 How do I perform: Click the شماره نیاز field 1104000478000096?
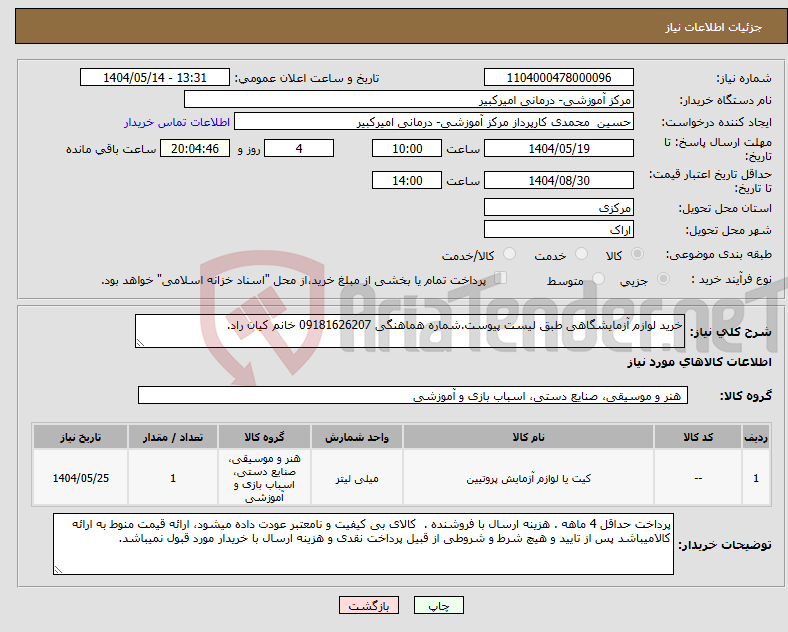coord(559,77)
